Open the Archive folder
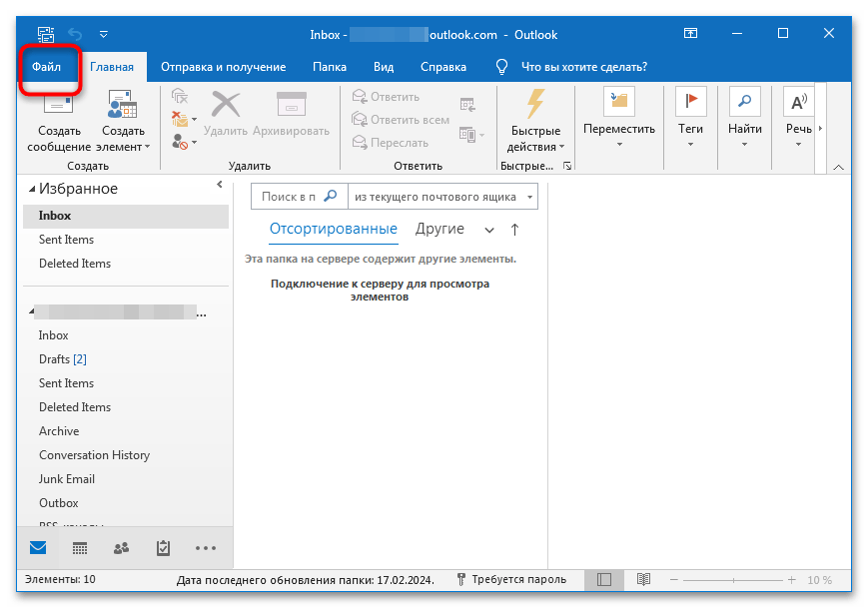 tap(126, 431)
